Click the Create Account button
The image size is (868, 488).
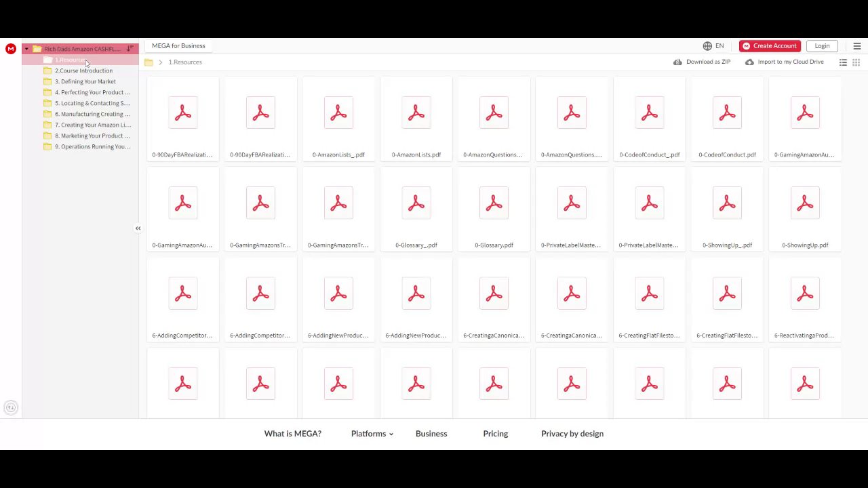tap(770, 46)
